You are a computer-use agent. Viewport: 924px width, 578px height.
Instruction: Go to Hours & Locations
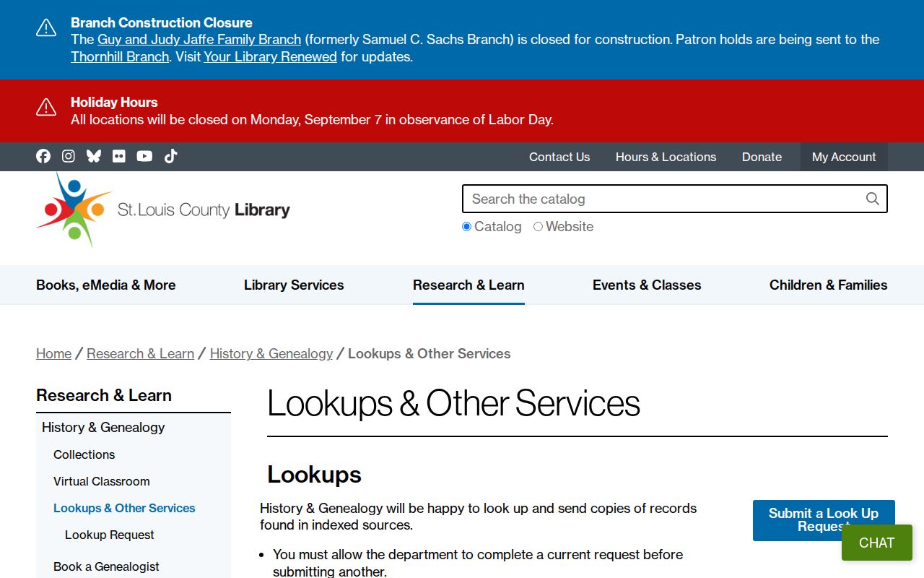pyautogui.click(x=666, y=157)
